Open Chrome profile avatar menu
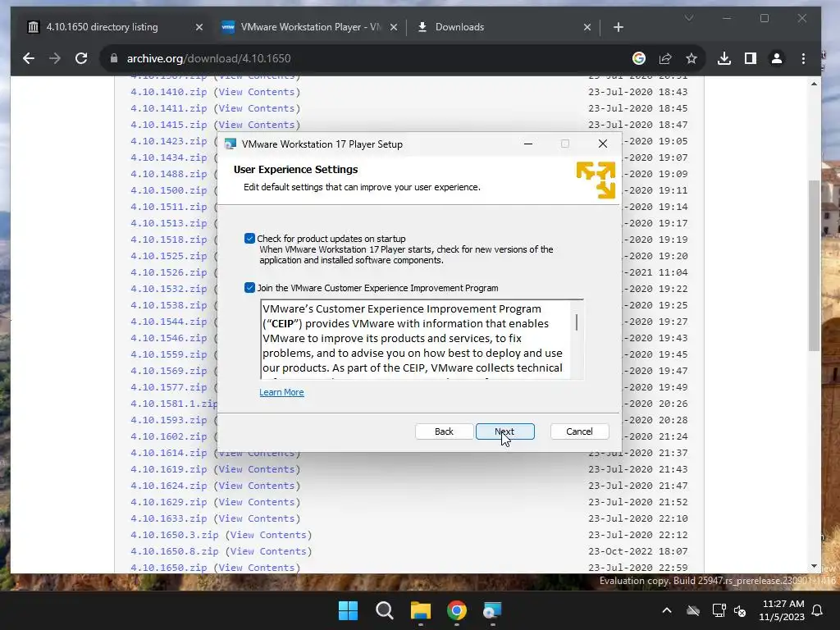This screenshot has width=840, height=630. coord(777,58)
